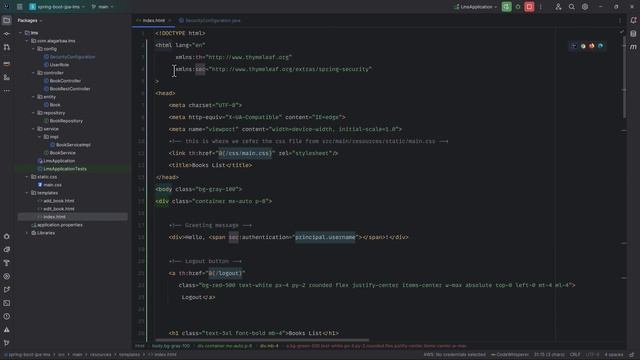Open the Terminal tool window icon
Image resolution: width=640 pixels, height=360 pixels.
(7, 303)
